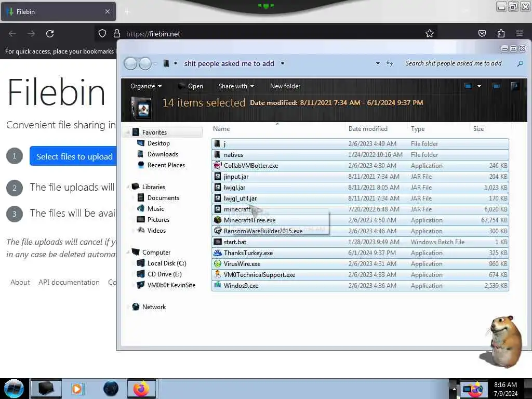Open the API documentation link

click(x=69, y=282)
